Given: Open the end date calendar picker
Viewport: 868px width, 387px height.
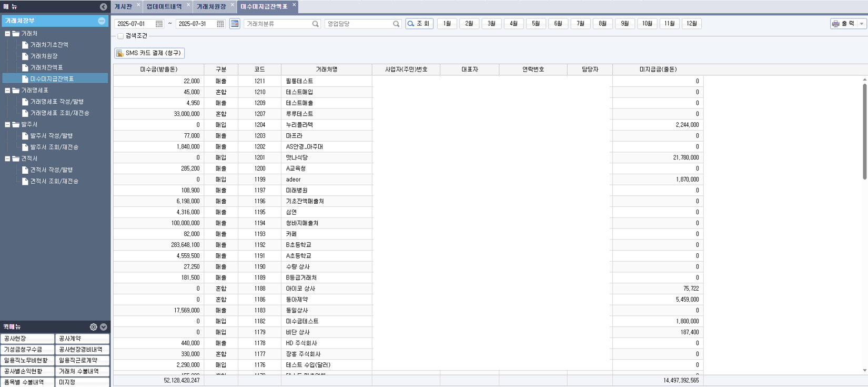Looking at the screenshot, I should click(220, 24).
